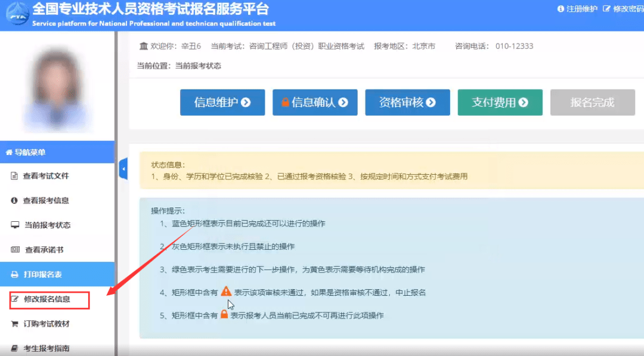The width and height of the screenshot is (644, 356).
Task: Click the PTA platform logo
Action: pos(17,14)
